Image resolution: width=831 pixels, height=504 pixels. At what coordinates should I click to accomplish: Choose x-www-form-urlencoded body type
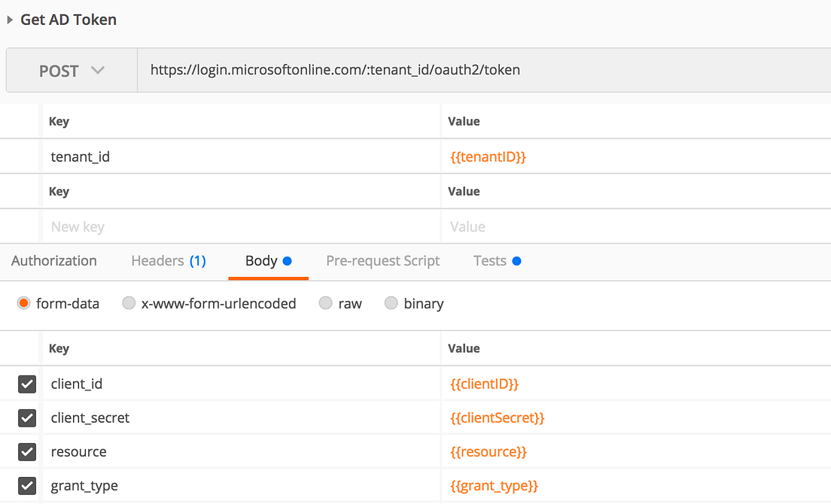pyautogui.click(x=129, y=303)
